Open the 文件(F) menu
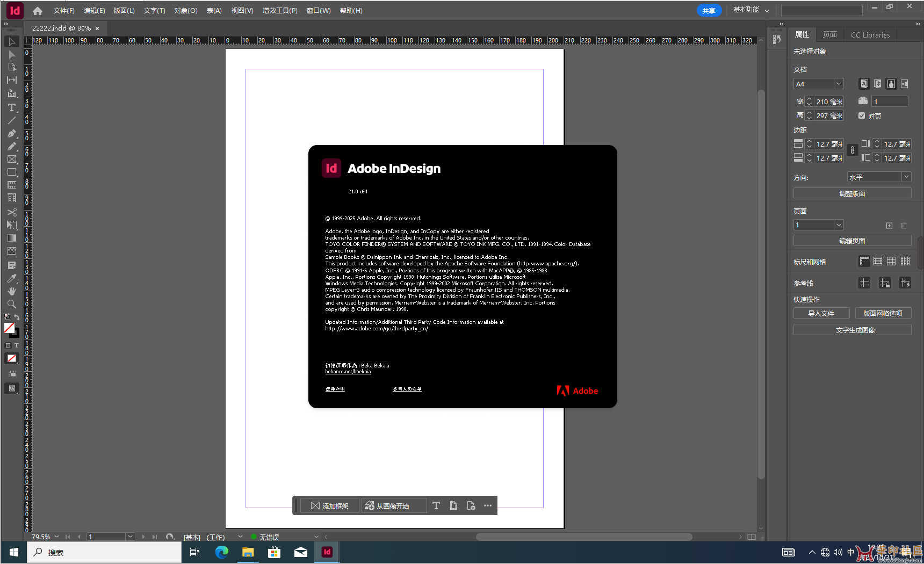 click(x=63, y=10)
